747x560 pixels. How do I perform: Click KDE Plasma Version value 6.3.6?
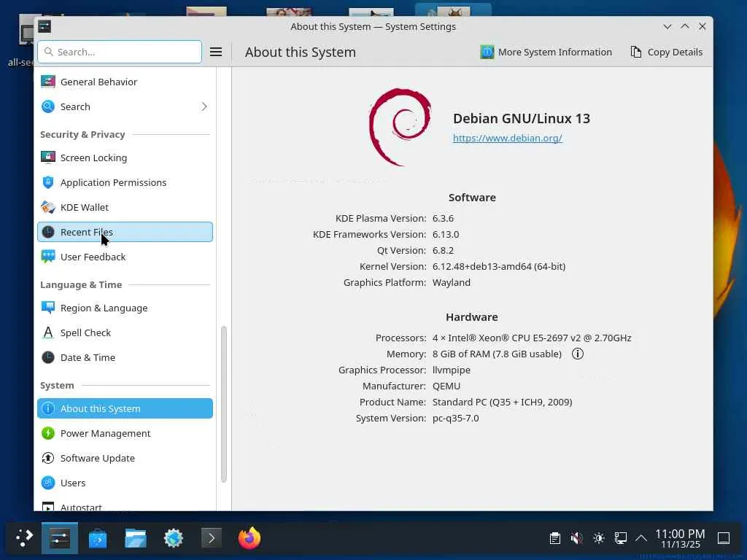(x=443, y=218)
